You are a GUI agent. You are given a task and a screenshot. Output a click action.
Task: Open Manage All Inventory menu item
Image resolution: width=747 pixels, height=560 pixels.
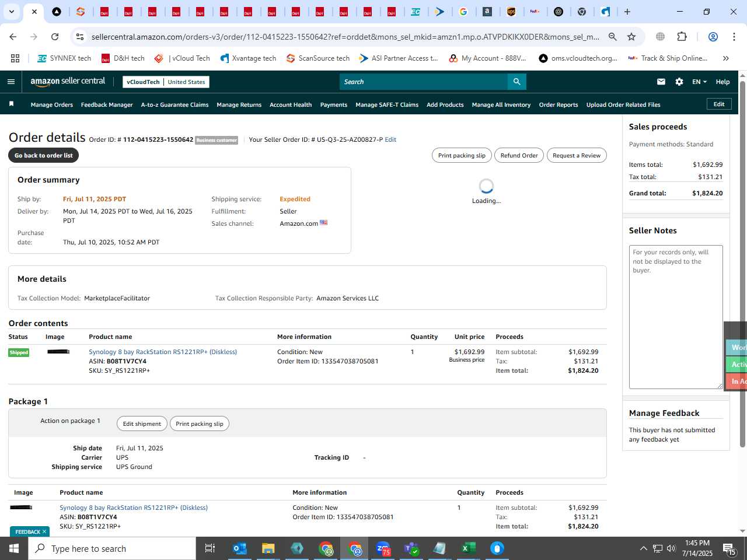501,105
